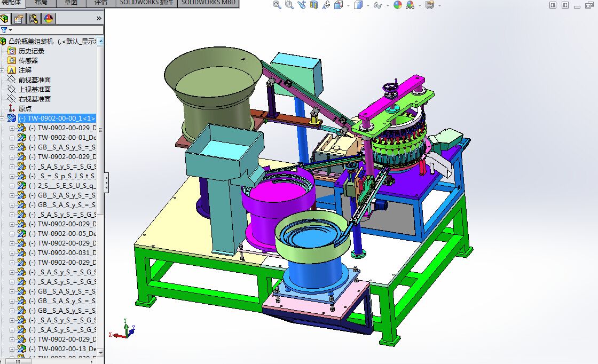Click the horizontal scrollbar thumb of tree
The image size is (598, 364).
(17, 361)
